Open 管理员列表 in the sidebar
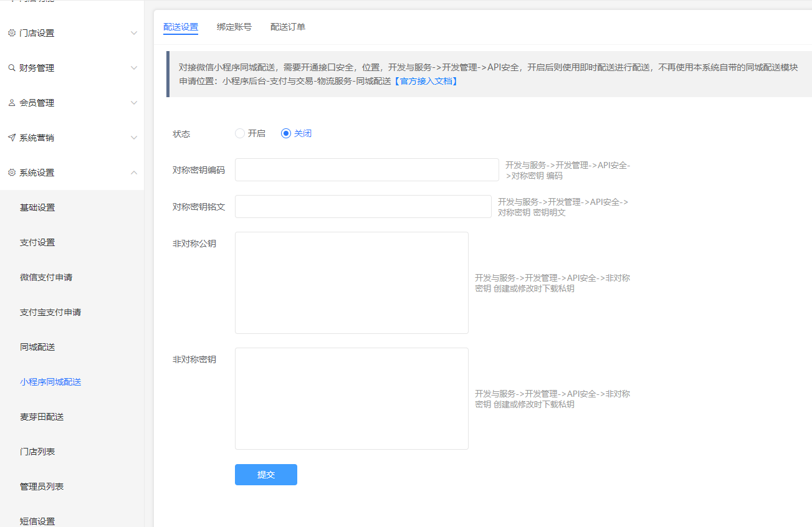The width and height of the screenshot is (812, 527). [x=42, y=487]
